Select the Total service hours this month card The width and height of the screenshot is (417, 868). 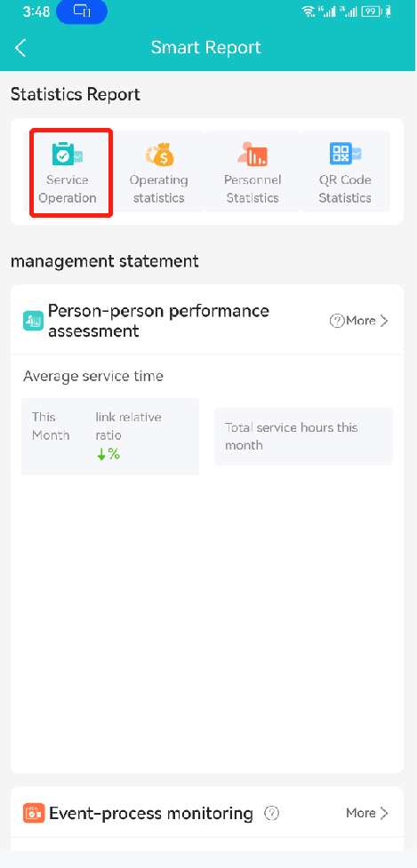(x=303, y=436)
